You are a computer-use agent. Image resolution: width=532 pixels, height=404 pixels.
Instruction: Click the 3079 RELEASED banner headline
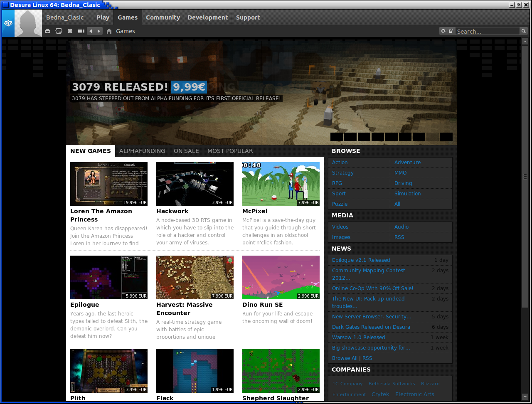pyautogui.click(x=120, y=87)
